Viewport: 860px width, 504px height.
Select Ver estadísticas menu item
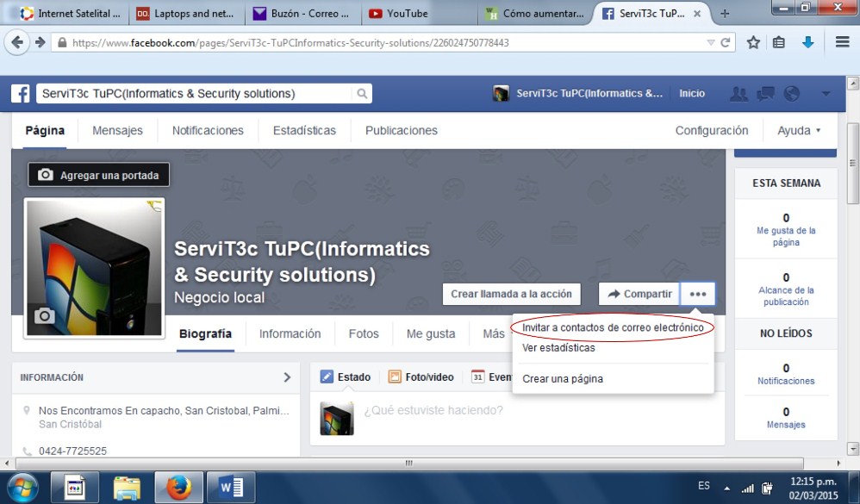[558, 348]
